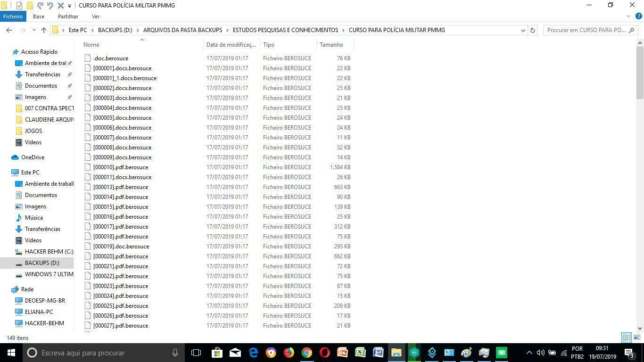This screenshot has height=362, width=644.
Task: Expand the ribbon with the chevron
Action: coord(628,16)
